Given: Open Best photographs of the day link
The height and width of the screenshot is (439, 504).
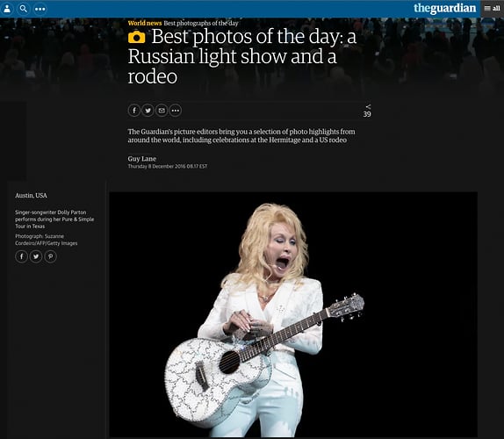Looking at the screenshot, I should [201, 23].
